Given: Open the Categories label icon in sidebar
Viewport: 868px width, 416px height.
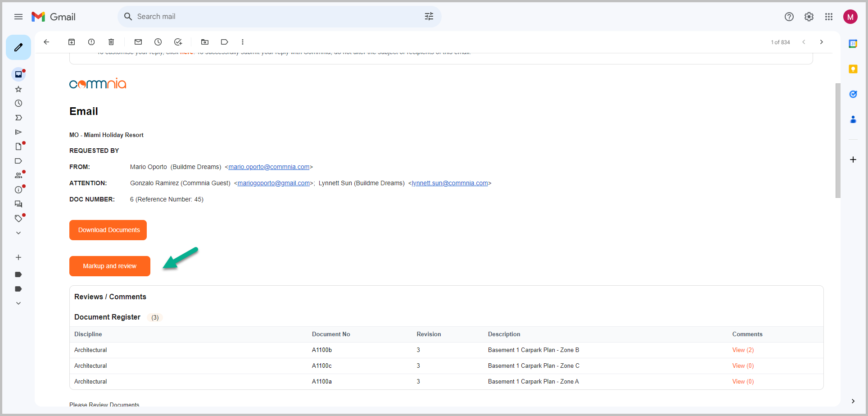Looking at the screenshot, I should (18, 161).
